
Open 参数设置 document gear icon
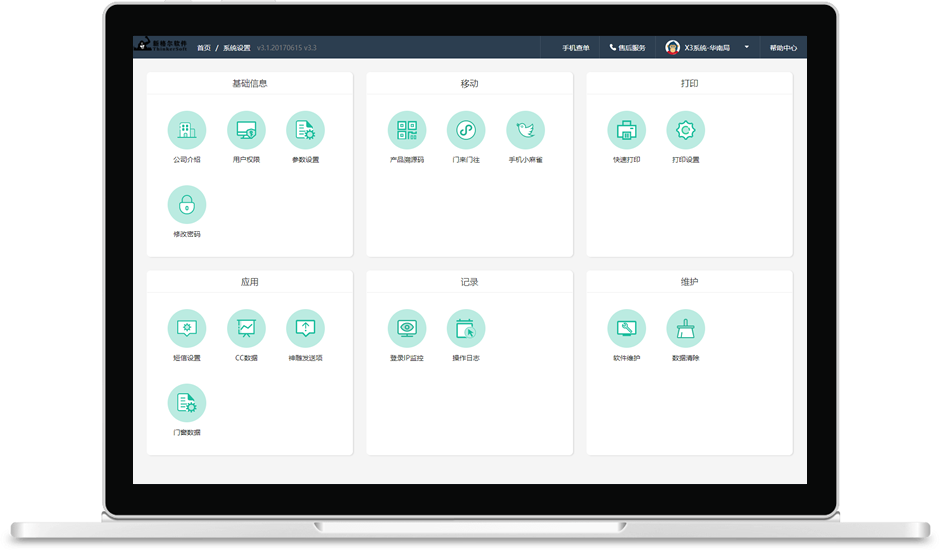305,130
